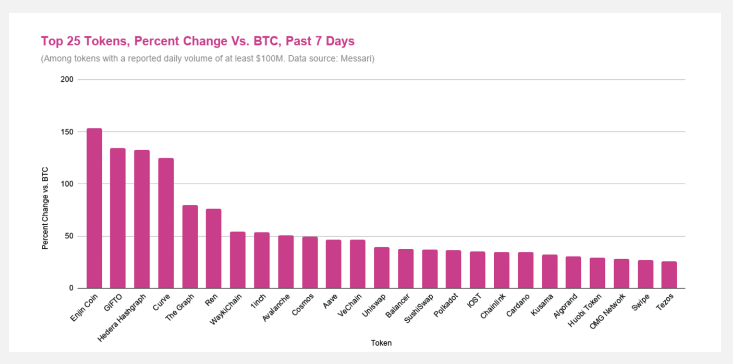Click the Token x-axis title
Viewport: 733px width, 364px height.
tap(381, 343)
